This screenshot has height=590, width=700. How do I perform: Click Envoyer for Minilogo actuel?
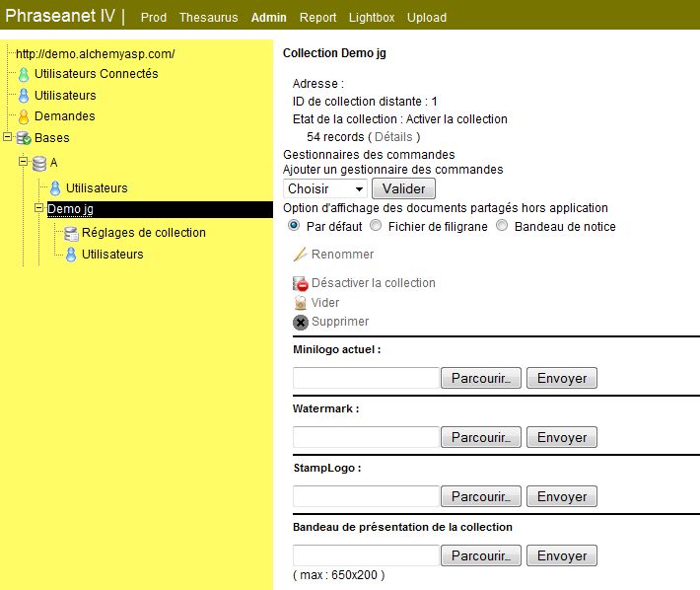tap(562, 378)
